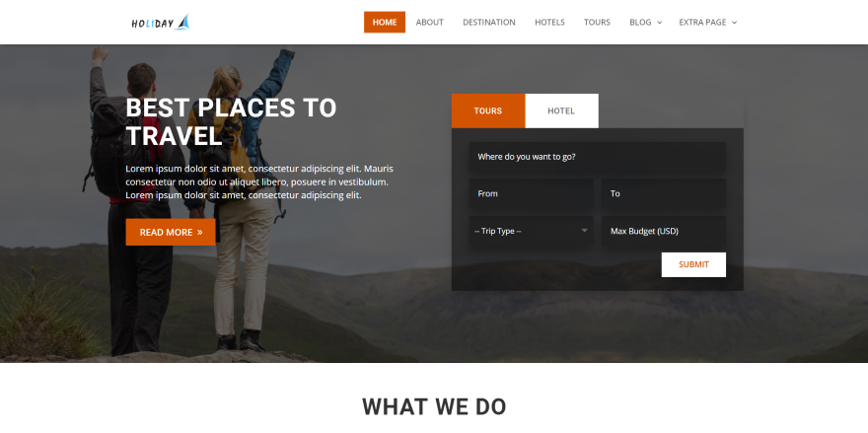Open the Destination nav link
Screen dimensions: 868x433
pos(489,22)
